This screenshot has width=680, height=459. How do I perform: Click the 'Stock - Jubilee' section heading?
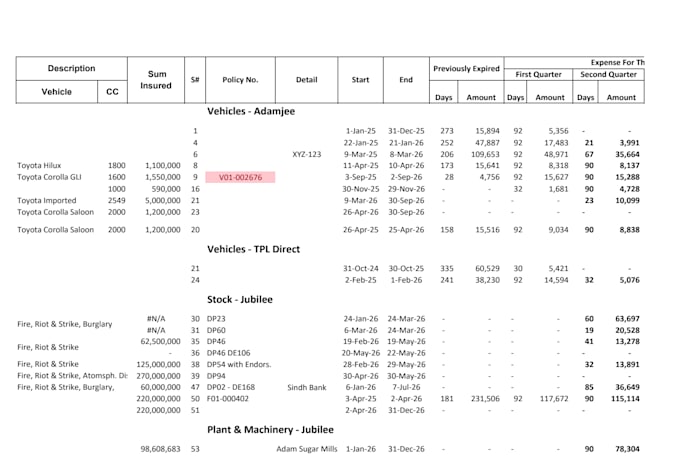point(240,299)
